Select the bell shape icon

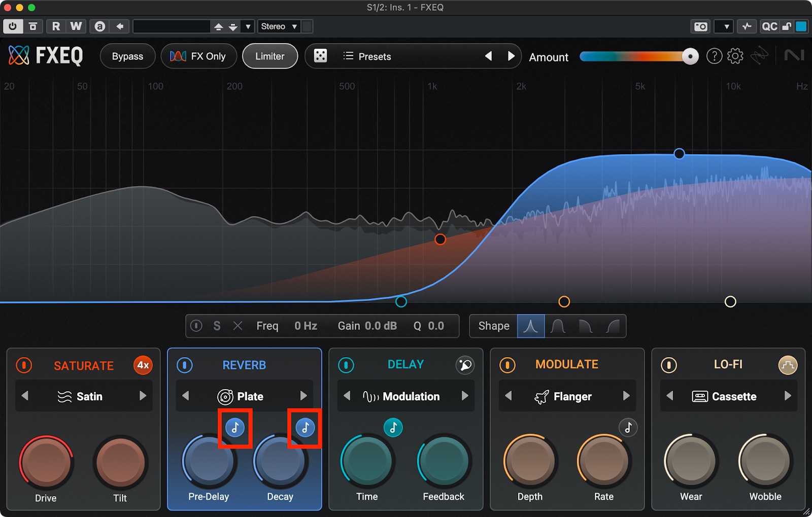[531, 326]
